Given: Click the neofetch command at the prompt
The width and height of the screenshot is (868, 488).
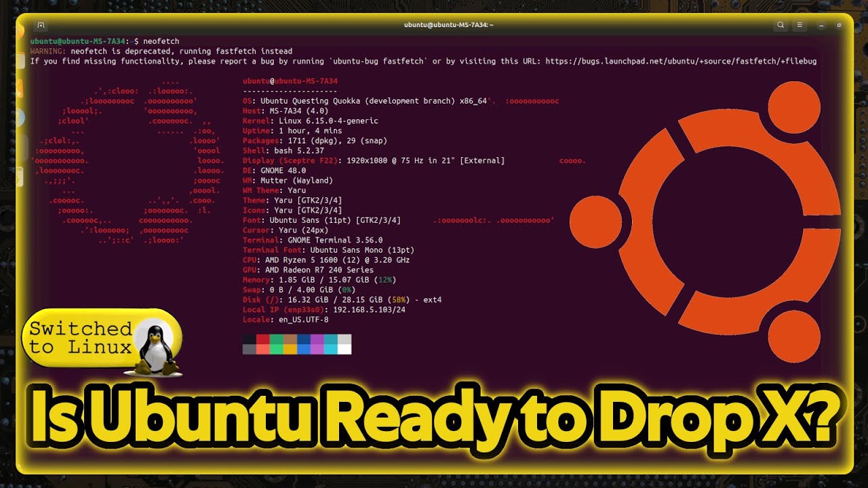Looking at the screenshot, I should pos(161,41).
